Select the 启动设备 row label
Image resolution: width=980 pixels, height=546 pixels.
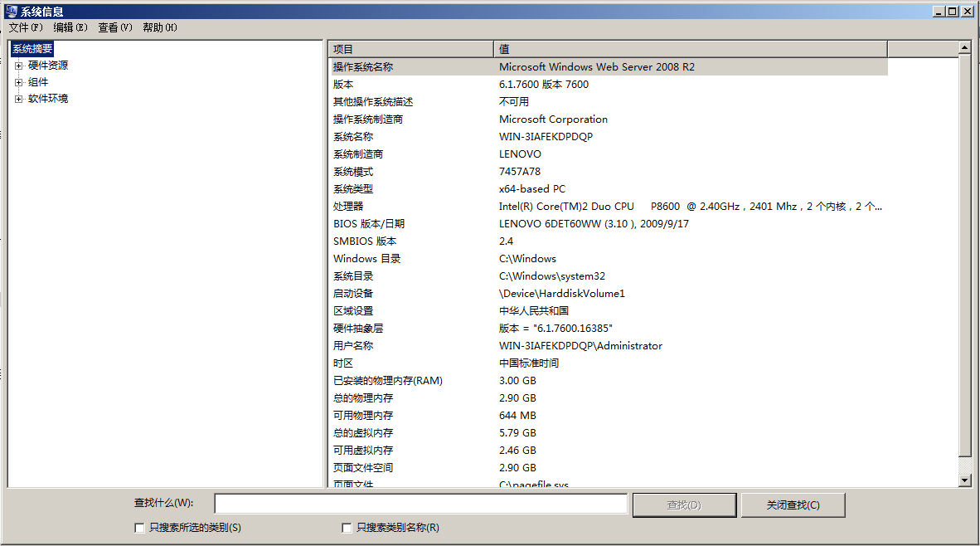(x=353, y=294)
